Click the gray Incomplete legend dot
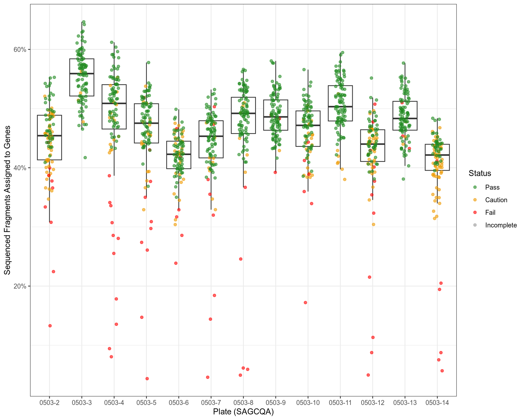 (x=475, y=225)
